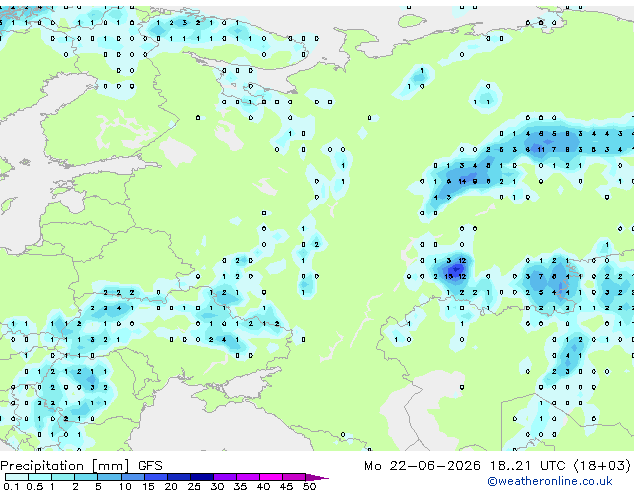Click the '15' value in the dark blue cell

point(448,277)
